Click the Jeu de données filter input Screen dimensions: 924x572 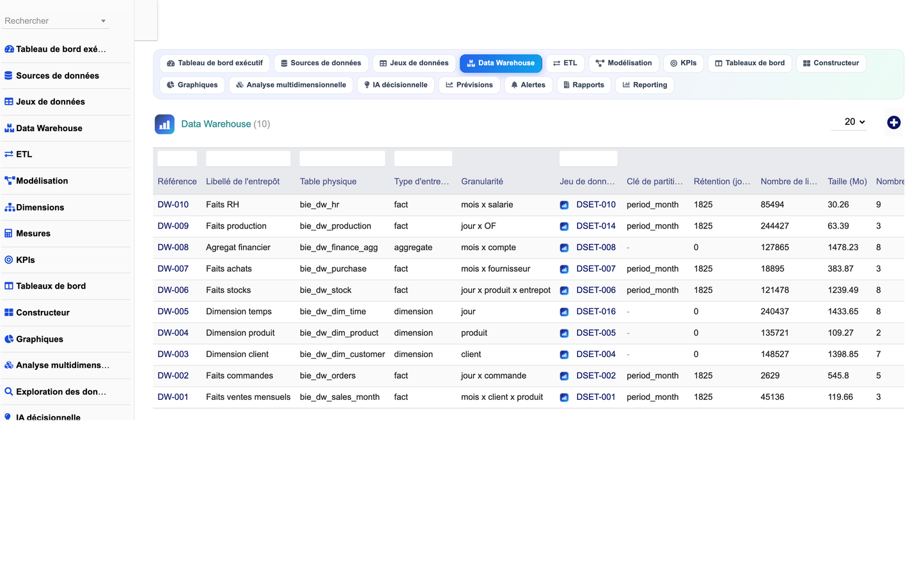tap(588, 159)
